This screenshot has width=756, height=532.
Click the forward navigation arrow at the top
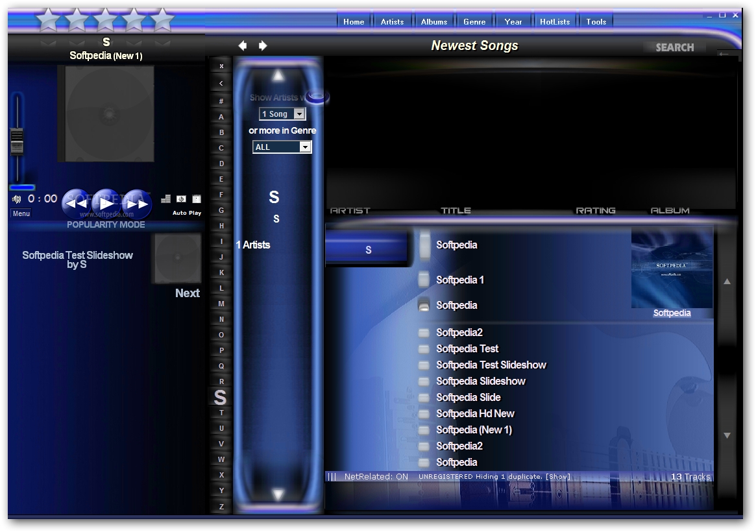[263, 45]
